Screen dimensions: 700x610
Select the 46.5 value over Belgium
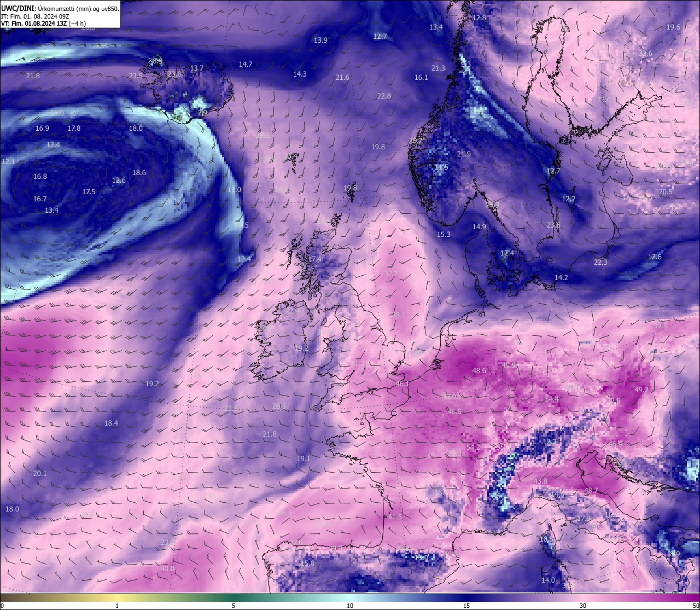coord(454,411)
